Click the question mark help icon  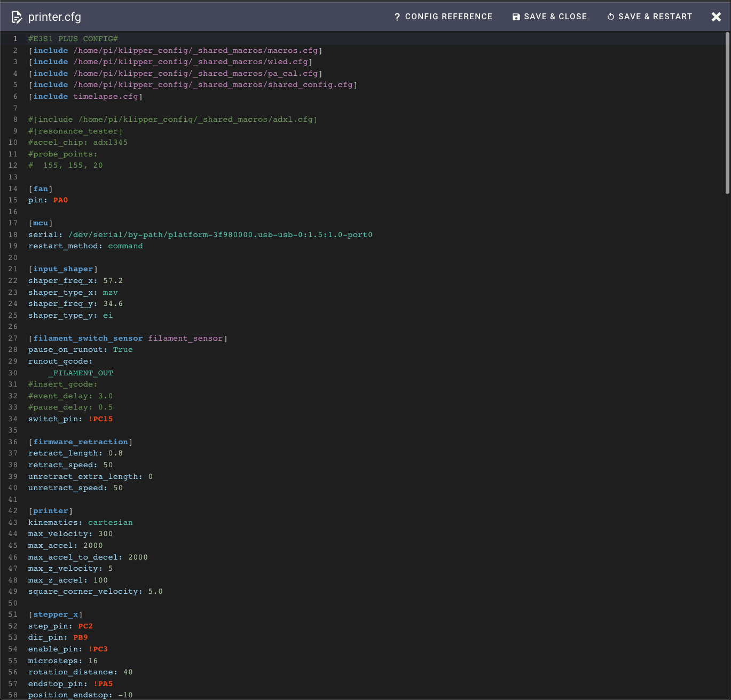(397, 17)
